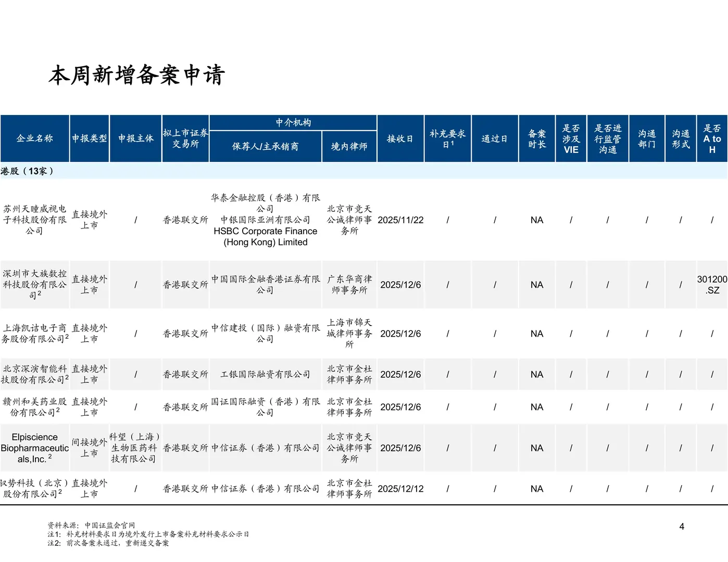Select the 资料来源：中国证监会官网 footnote

click(91, 526)
